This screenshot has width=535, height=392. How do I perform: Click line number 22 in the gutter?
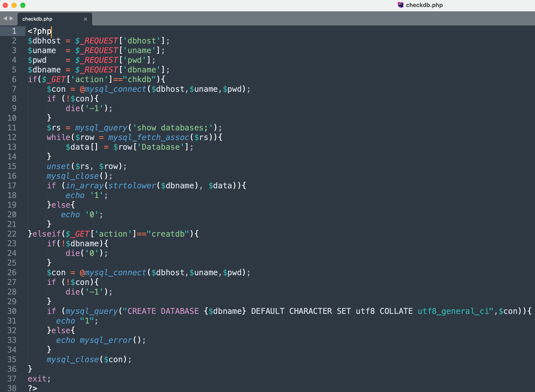[12, 234]
